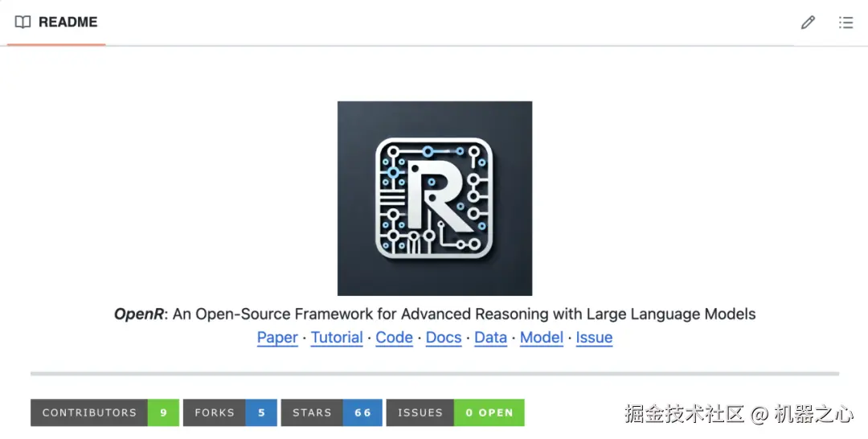Open the README outline list icon
868x439 pixels.
(x=845, y=23)
